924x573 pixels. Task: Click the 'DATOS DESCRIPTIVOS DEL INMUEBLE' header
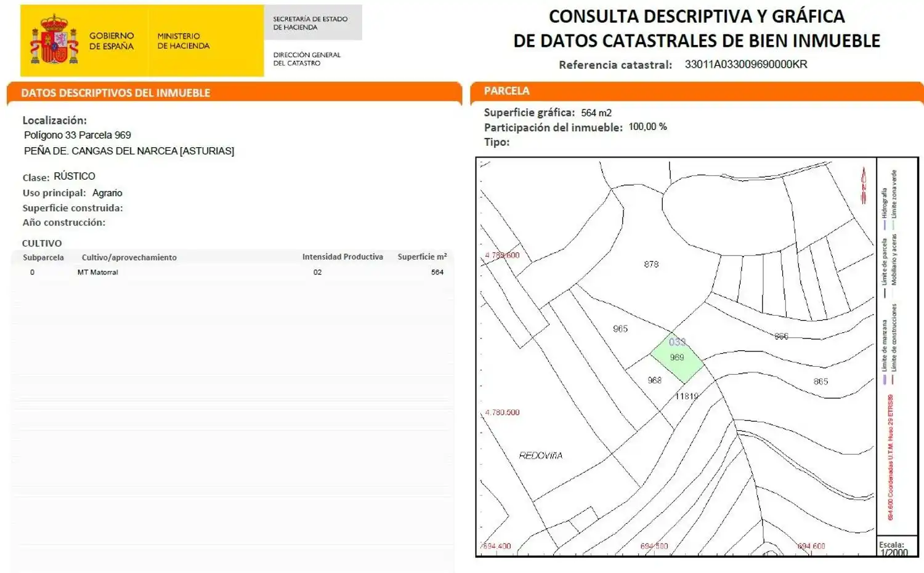click(x=116, y=93)
